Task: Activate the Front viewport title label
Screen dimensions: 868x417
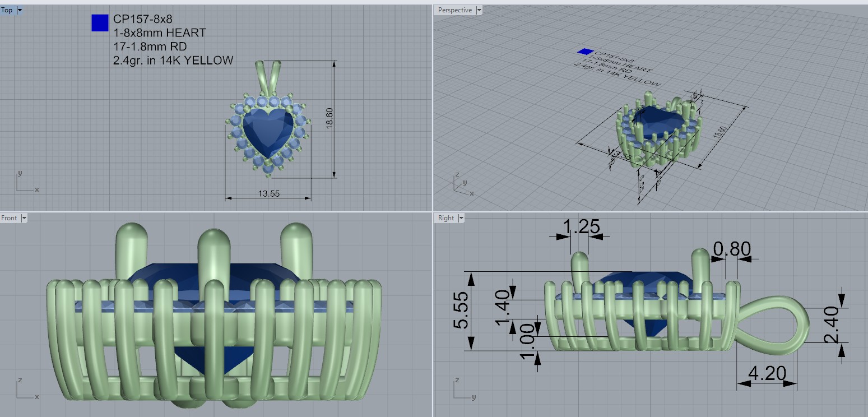Action: (10, 218)
